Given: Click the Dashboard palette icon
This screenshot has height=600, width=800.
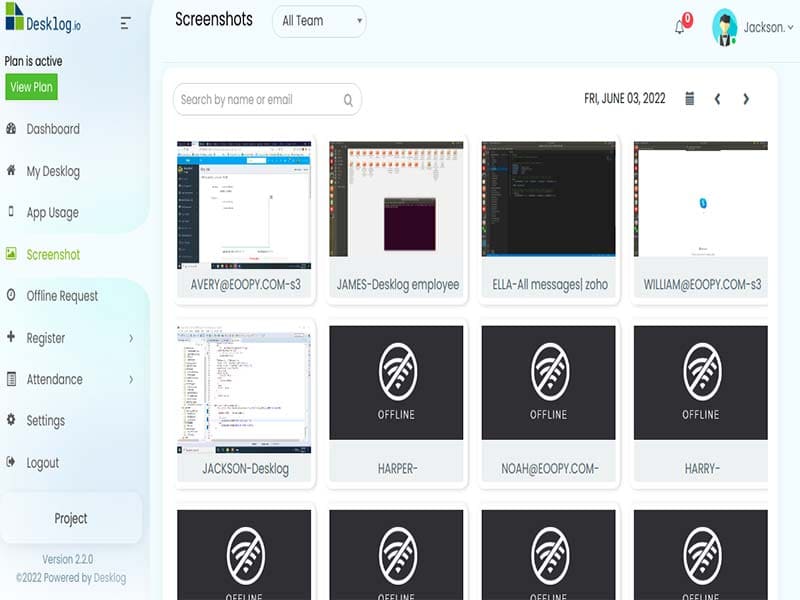Looking at the screenshot, I should coord(11,129).
